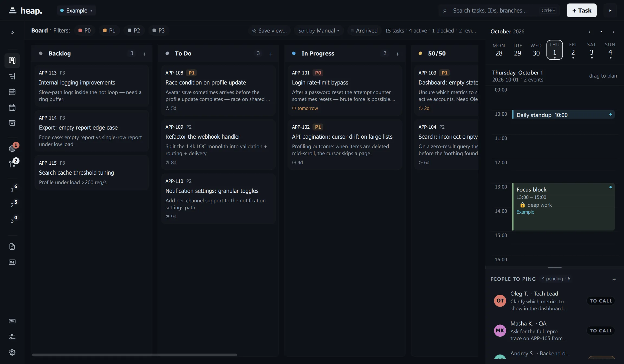
Task: Expand the sidebar with double chevron
Action: (x=12, y=32)
